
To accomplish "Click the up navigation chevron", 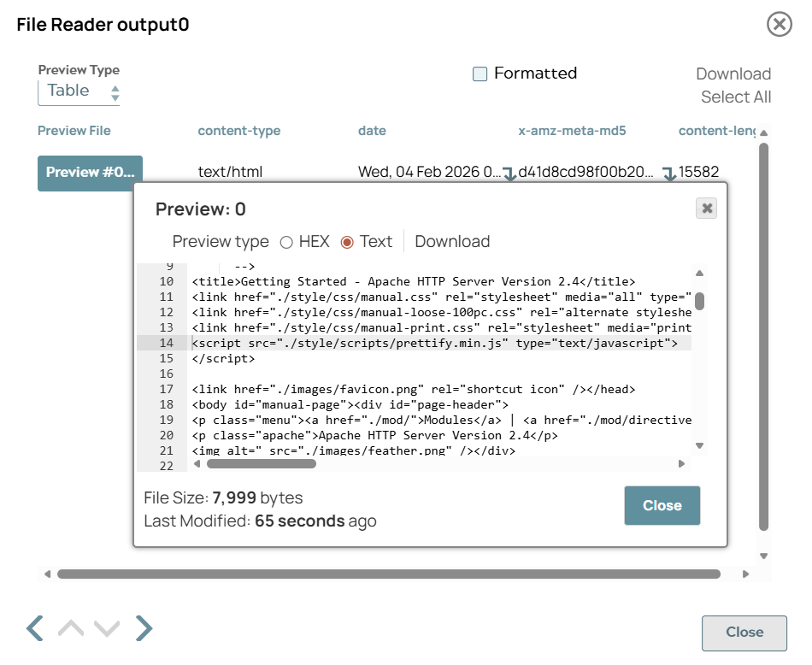I will pyautogui.click(x=70, y=627).
